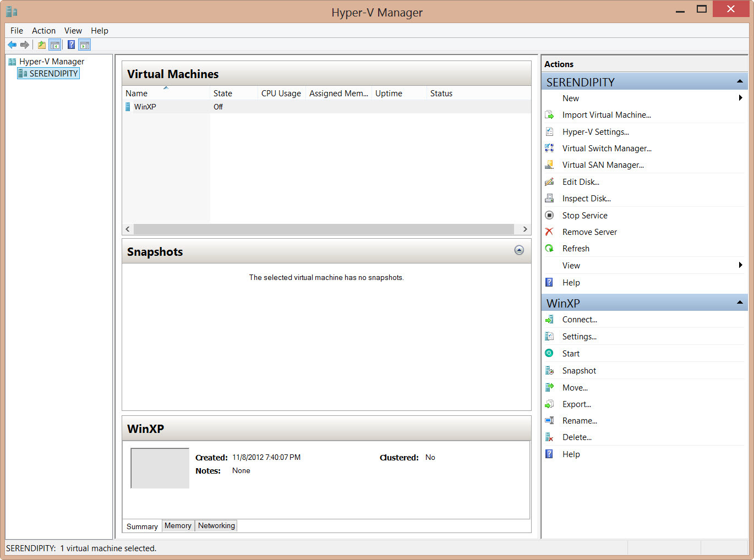Sort by the CPU Usage column
754x560 pixels.
281,94
